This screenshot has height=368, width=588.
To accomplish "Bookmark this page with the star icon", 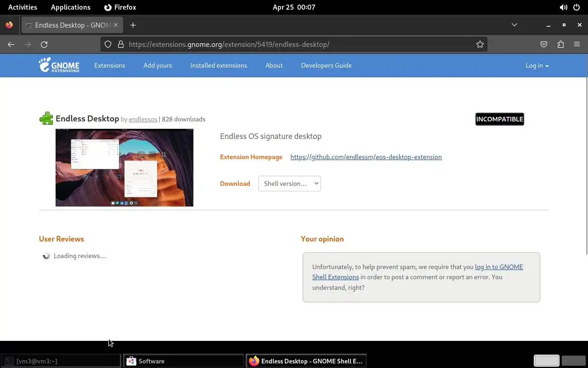I will 480,44.
